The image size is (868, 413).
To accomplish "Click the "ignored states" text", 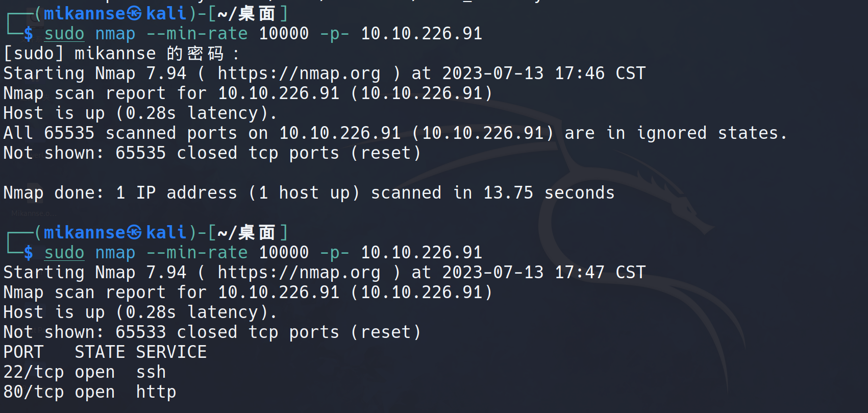I will (712, 133).
